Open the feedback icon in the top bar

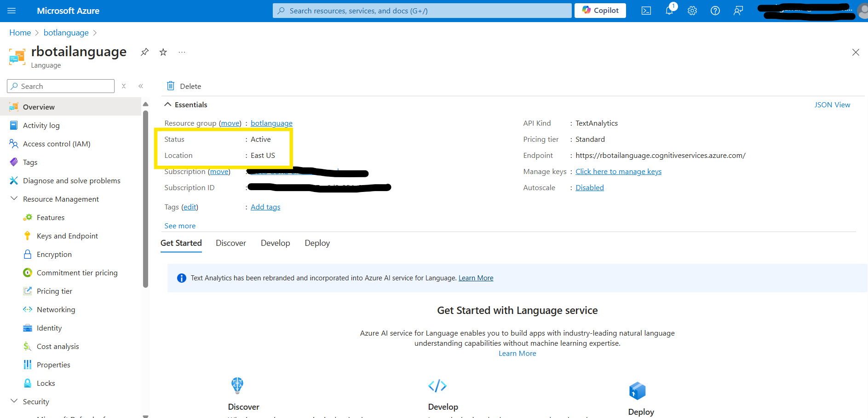coord(738,11)
